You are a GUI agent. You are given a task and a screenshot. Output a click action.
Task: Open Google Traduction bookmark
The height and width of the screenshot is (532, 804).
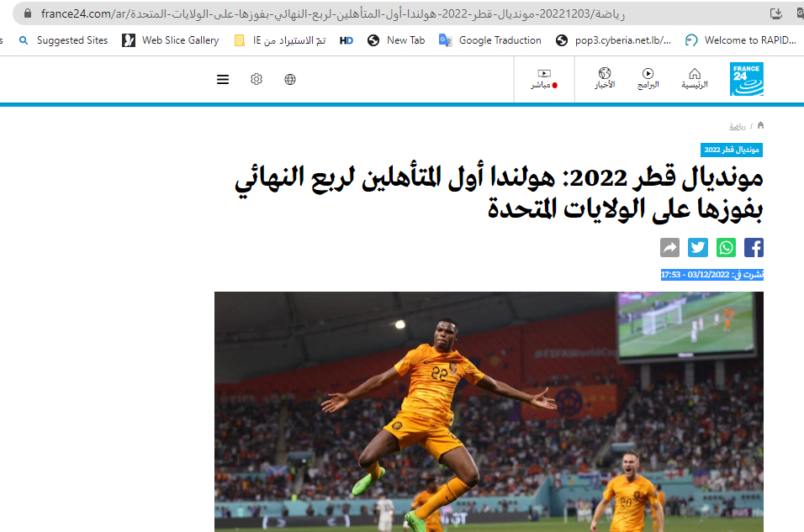coord(490,40)
